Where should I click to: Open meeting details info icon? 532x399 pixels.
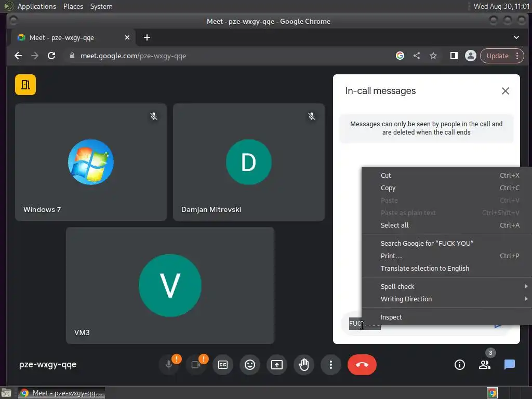460,365
